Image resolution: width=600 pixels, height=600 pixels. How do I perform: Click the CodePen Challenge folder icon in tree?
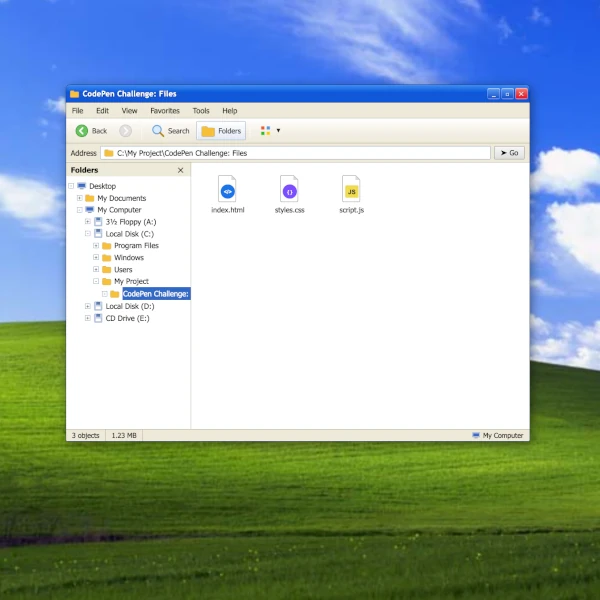point(114,294)
